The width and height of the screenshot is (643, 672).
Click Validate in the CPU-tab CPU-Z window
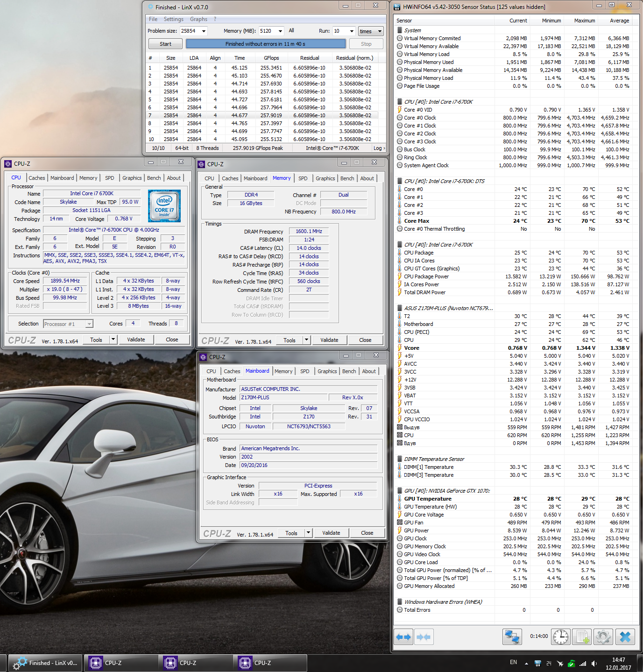click(x=136, y=340)
